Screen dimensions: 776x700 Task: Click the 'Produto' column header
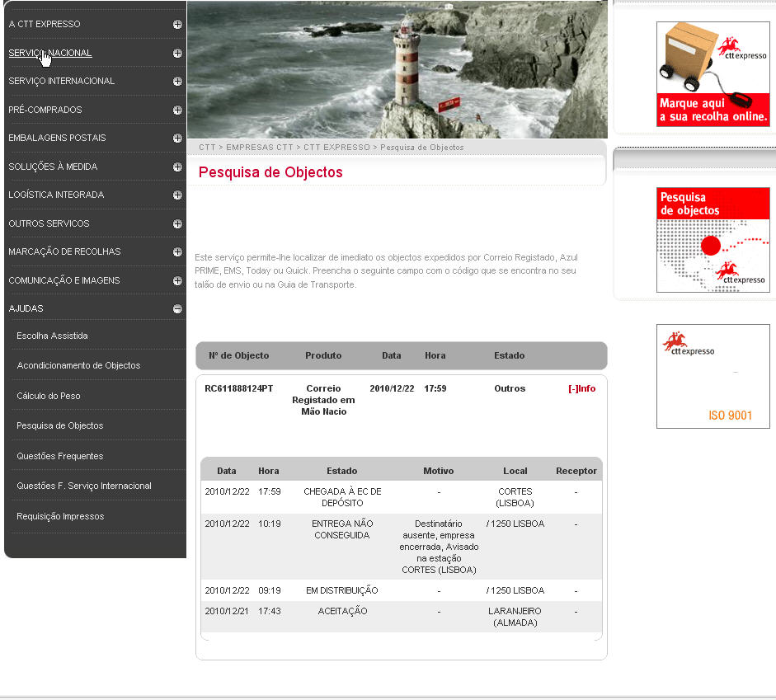(x=323, y=355)
